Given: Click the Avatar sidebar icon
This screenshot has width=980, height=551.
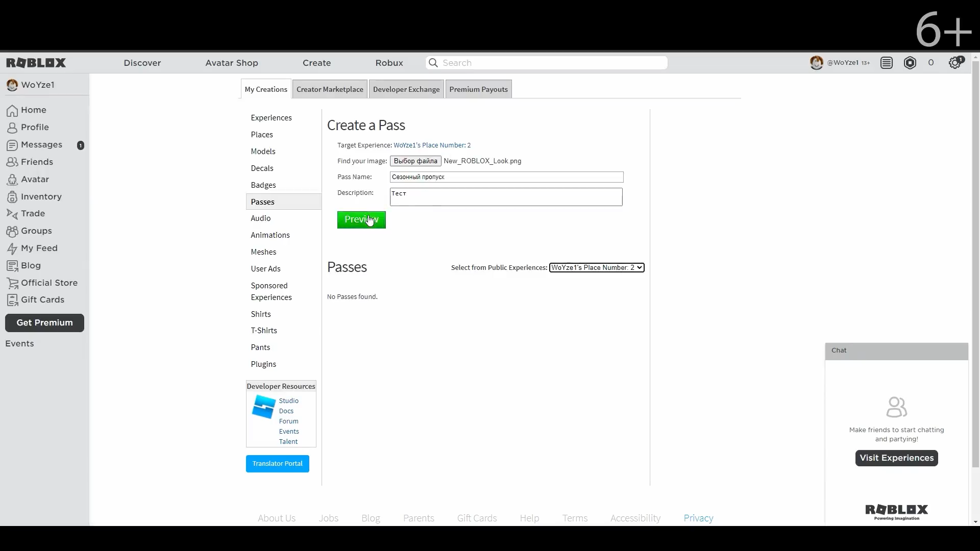Looking at the screenshot, I should [12, 180].
